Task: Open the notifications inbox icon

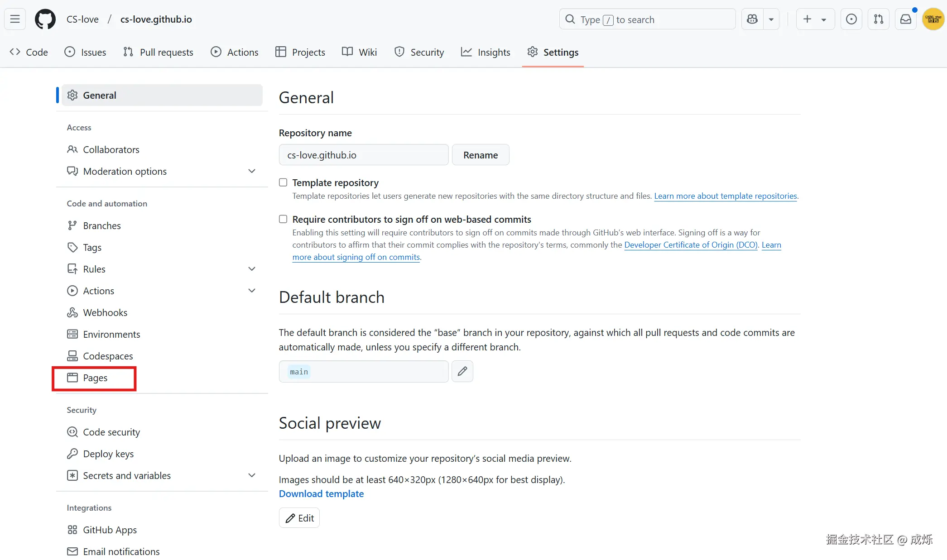Action: (x=906, y=19)
